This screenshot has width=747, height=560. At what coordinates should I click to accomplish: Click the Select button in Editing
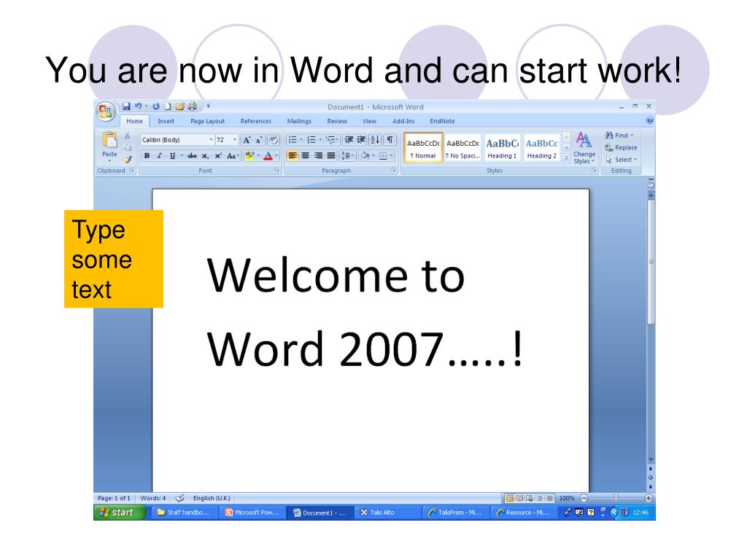pyautogui.click(x=622, y=160)
